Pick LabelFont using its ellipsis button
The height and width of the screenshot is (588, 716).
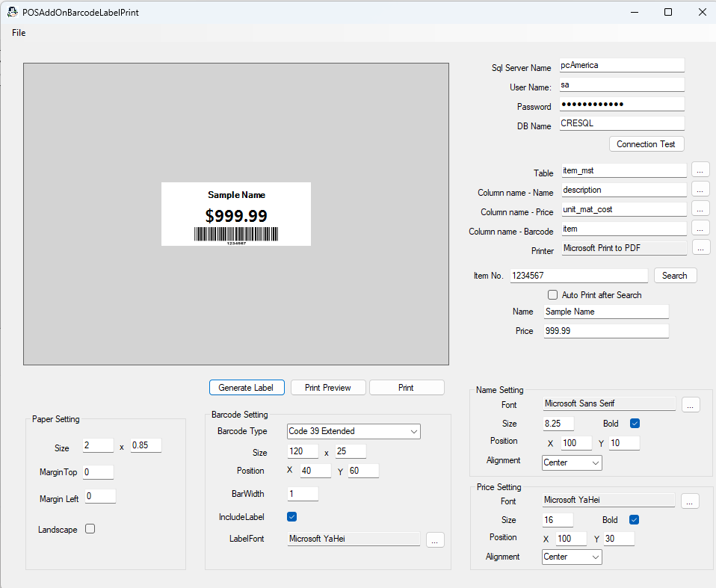pyautogui.click(x=435, y=539)
